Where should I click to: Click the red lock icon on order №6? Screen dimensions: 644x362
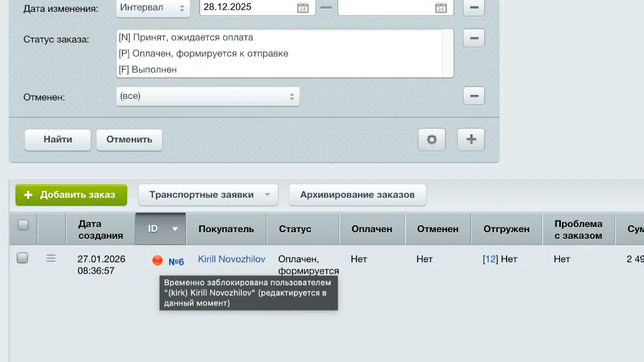tap(157, 260)
